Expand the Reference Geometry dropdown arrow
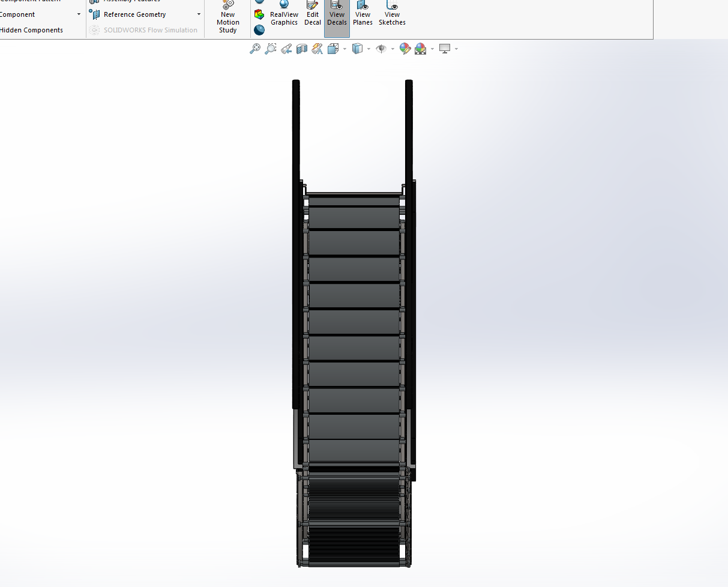Image resolution: width=728 pixels, height=587 pixels. coord(199,14)
